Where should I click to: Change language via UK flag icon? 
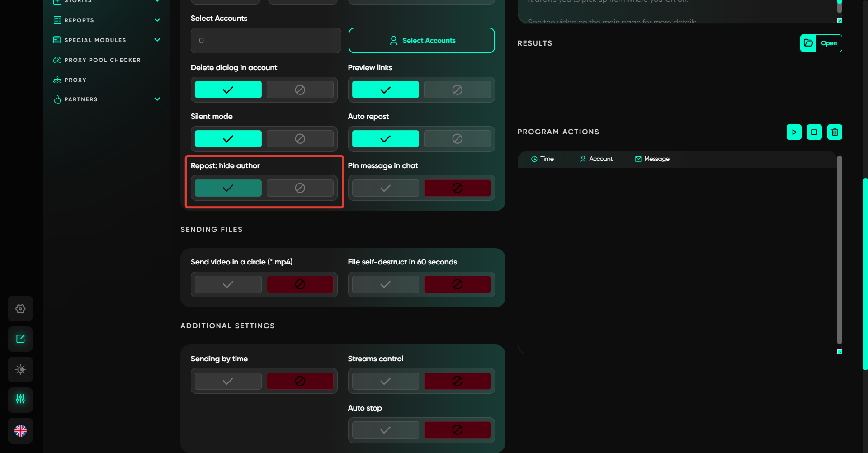pyautogui.click(x=20, y=430)
